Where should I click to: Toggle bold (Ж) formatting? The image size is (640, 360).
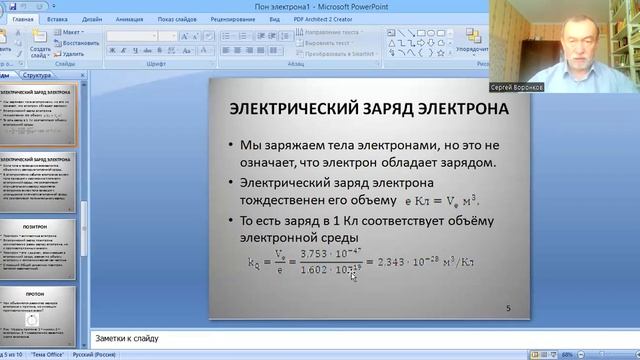pyautogui.click(x=112, y=51)
